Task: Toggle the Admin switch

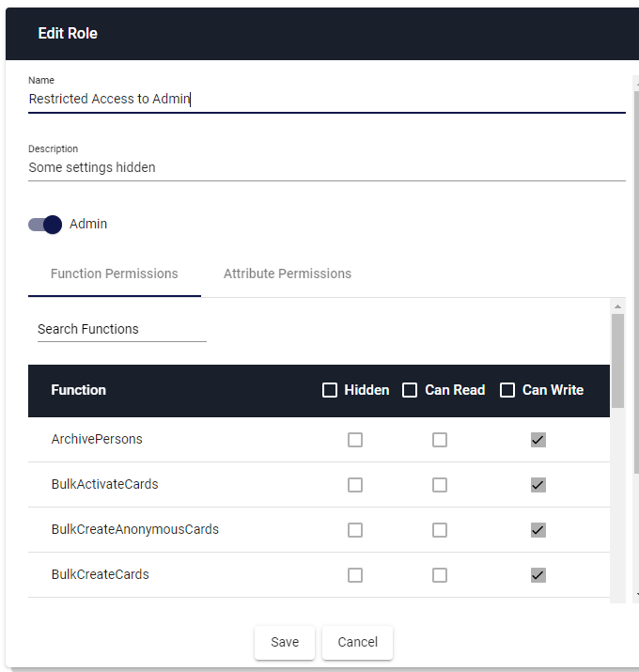Action: (45, 225)
